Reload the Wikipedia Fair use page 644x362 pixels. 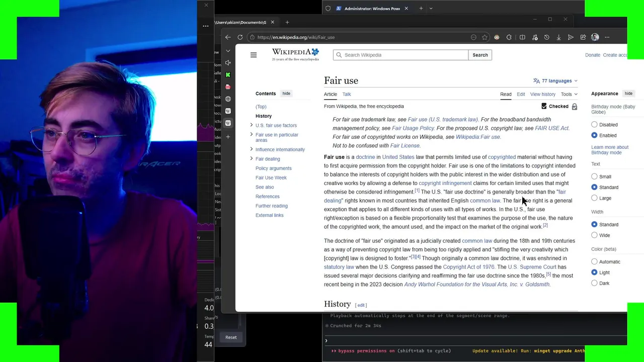point(240,37)
